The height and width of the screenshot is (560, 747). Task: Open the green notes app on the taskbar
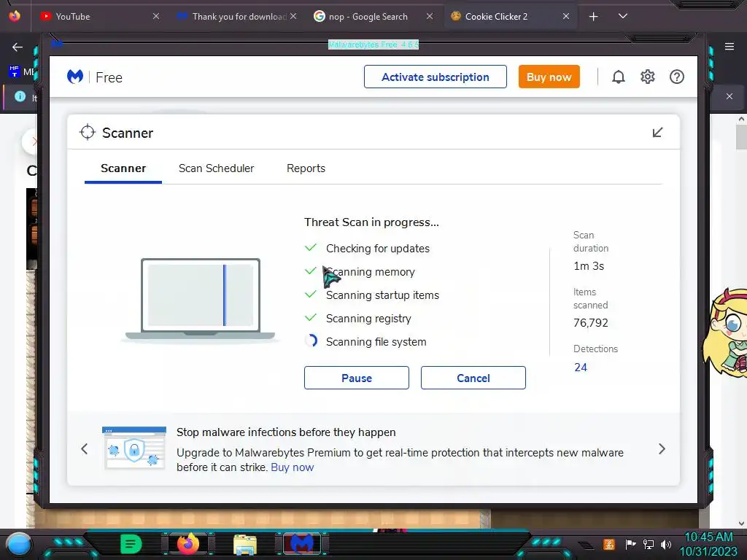click(131, 544)
